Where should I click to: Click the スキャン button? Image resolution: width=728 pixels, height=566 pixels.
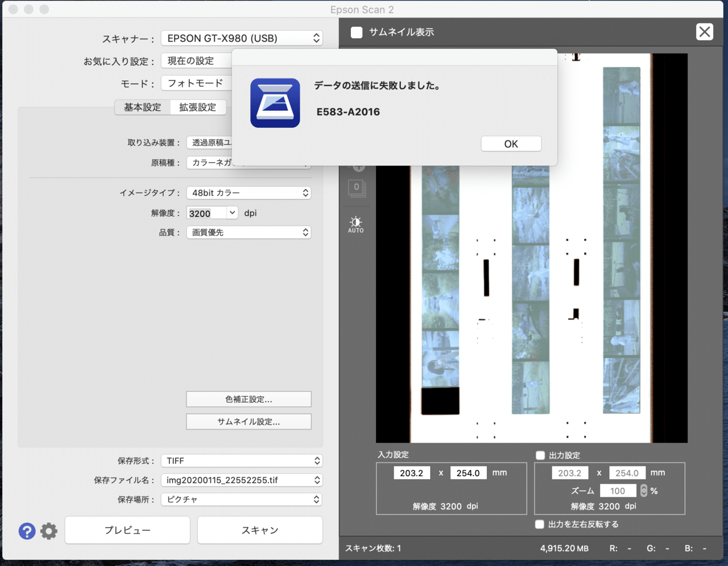(260, 530)
